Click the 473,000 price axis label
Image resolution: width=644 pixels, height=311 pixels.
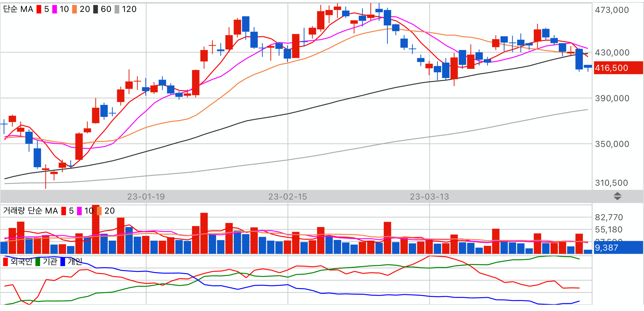tap(612, 10)
